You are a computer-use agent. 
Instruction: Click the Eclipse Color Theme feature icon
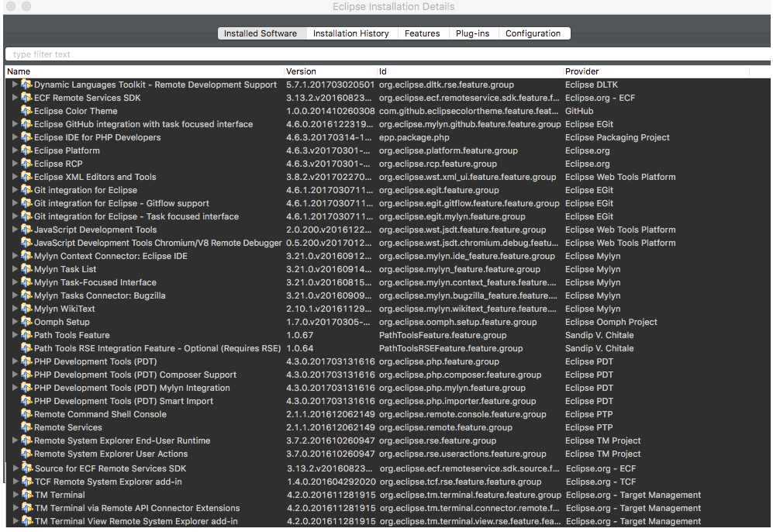pos(26,111)
